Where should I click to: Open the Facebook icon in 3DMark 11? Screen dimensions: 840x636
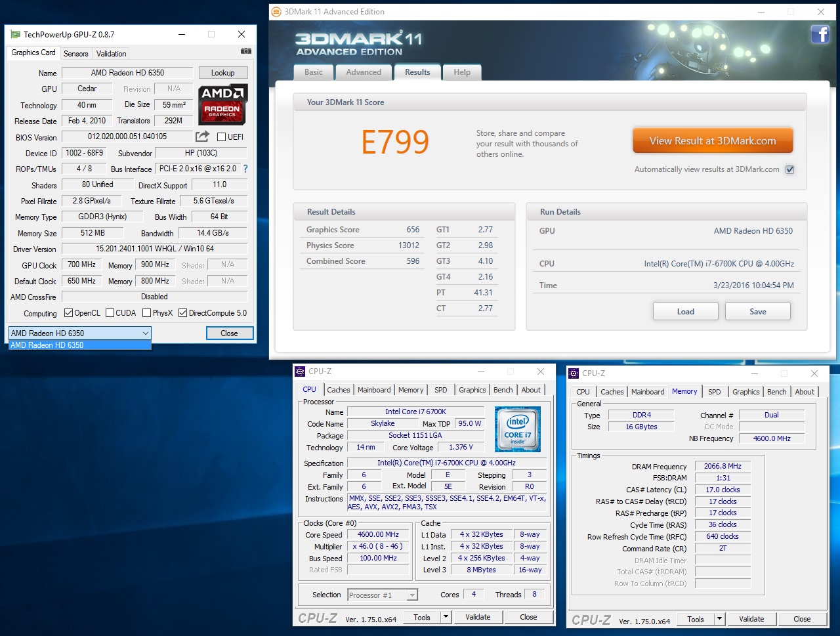point(820,34)
